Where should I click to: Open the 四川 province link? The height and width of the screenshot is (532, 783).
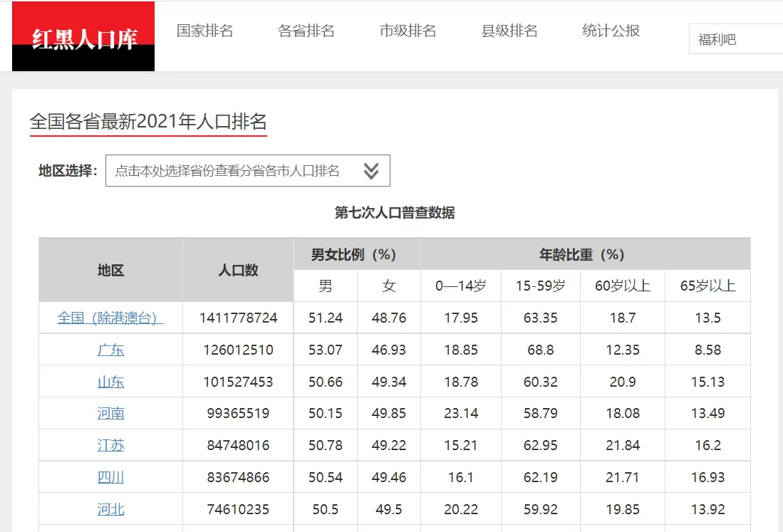tap(110, 477)
